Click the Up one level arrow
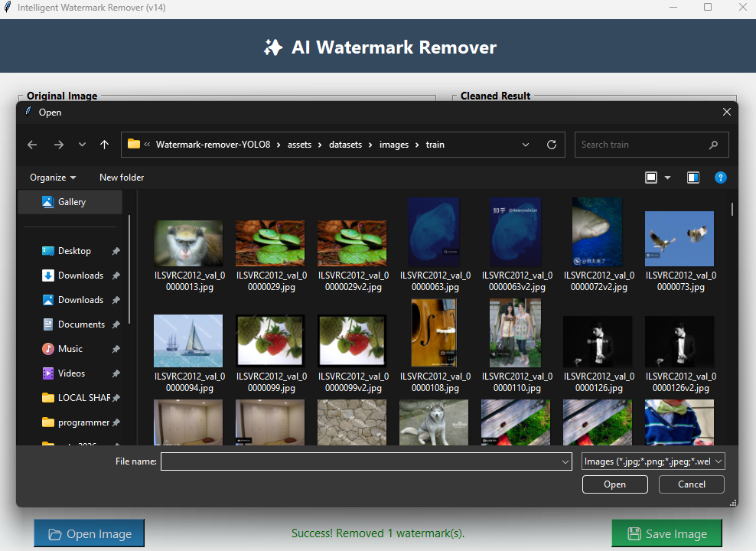The height and width of the screenshot is (551, 756). point(105,145)
